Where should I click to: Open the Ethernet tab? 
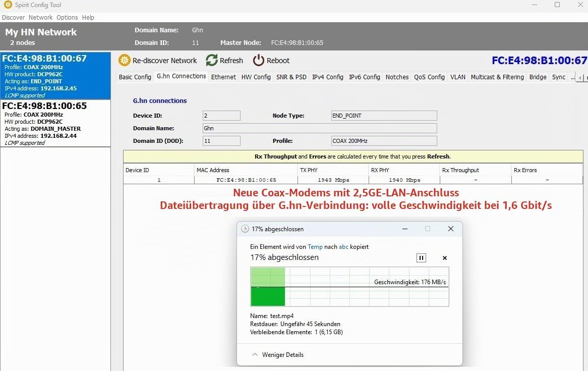pos(223,77)
